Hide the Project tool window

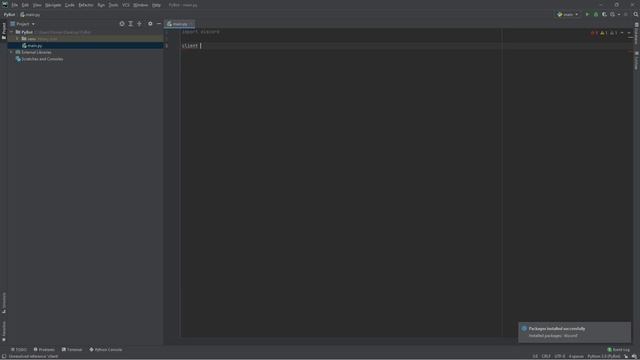159,24
